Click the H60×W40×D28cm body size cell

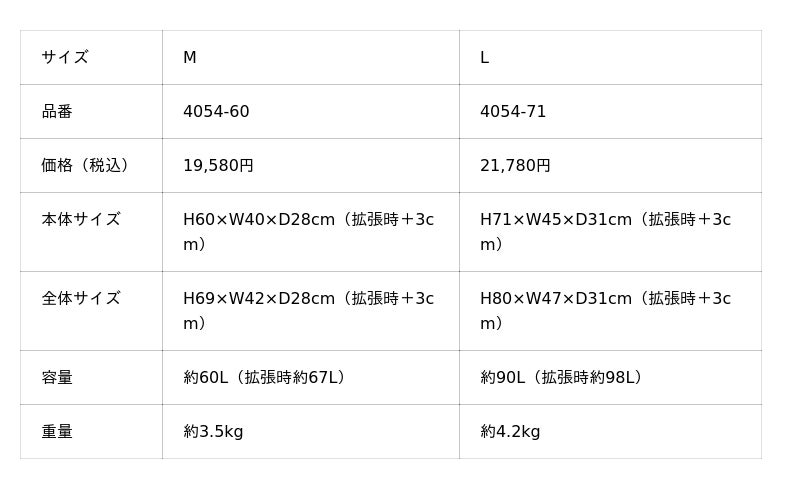click(308, 231)
